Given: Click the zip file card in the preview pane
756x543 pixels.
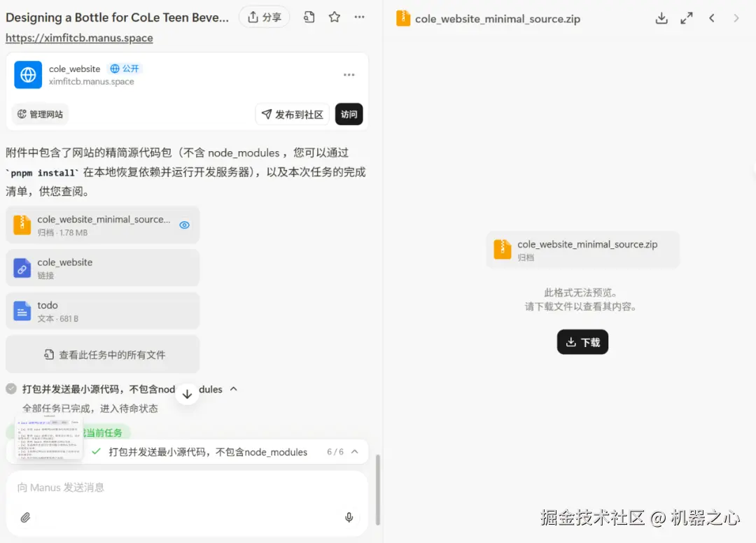Looking at the screenshot, I should click(x=582, y=250).
